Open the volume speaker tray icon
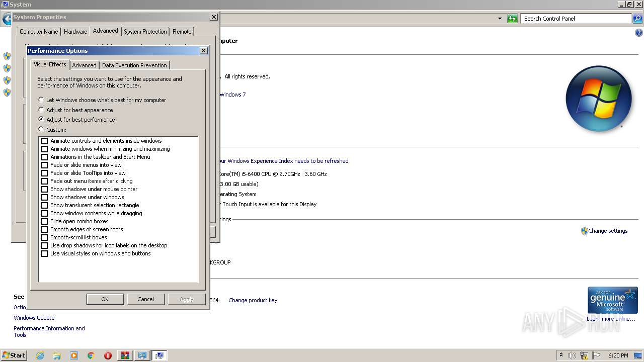 (x=572, y=355)
